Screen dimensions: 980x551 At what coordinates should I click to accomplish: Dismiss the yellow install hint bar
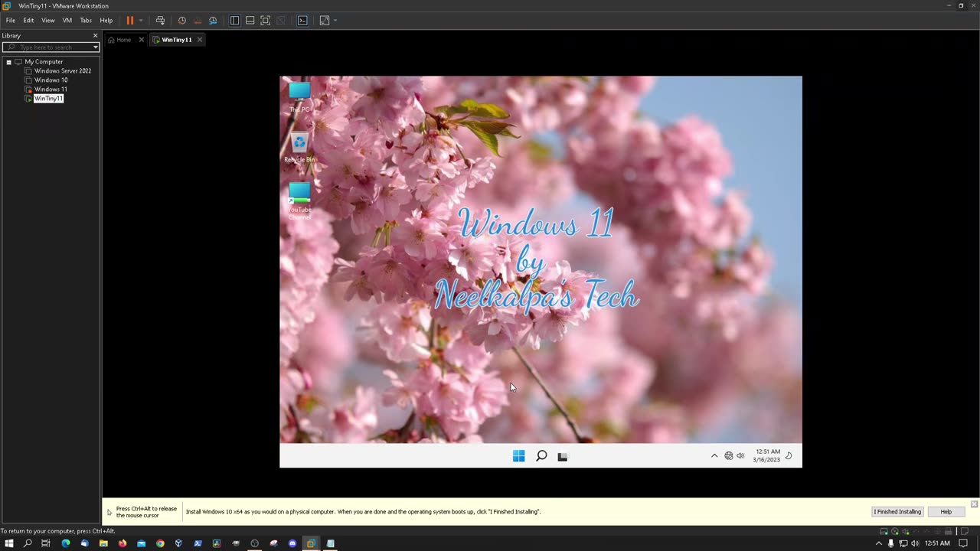[x=974, y=504]
